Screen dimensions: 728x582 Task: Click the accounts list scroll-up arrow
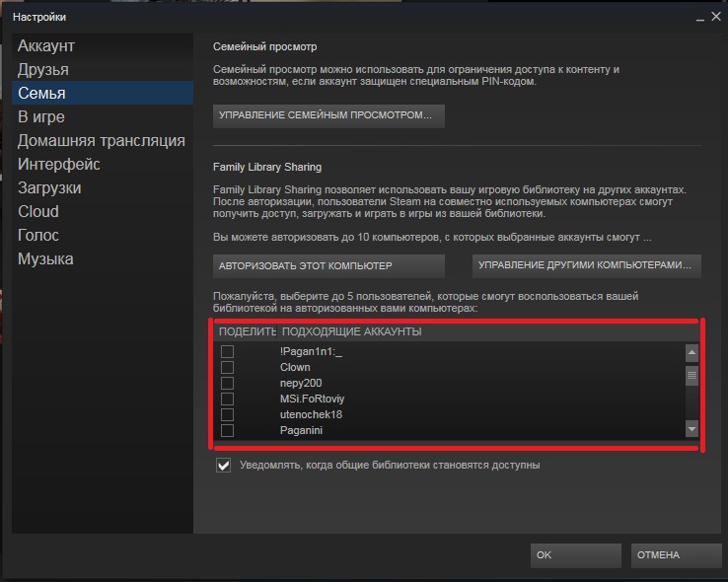[x=692, y=353]
